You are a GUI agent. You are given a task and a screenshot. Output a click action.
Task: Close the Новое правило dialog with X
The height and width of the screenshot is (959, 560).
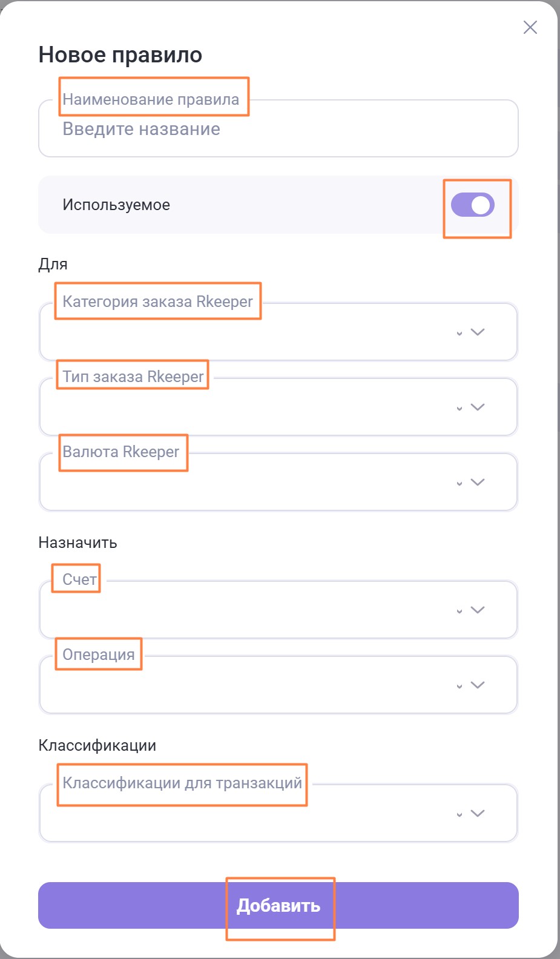[x=530, y=27]
